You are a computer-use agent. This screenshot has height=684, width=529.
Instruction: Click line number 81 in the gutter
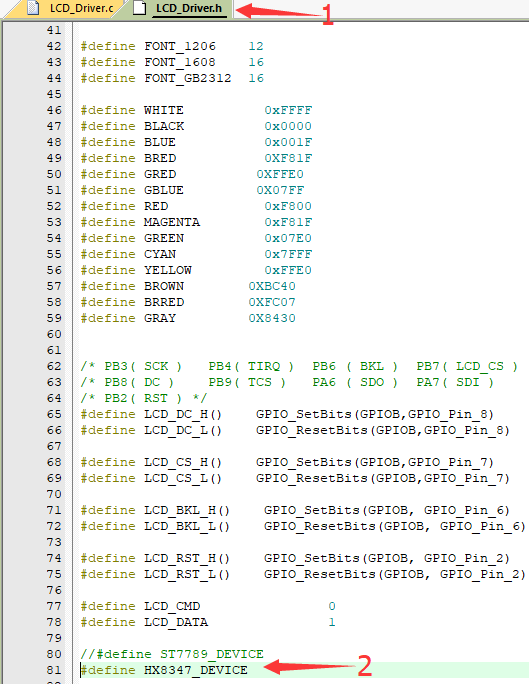pyautogui.click(x=54, y=670)
